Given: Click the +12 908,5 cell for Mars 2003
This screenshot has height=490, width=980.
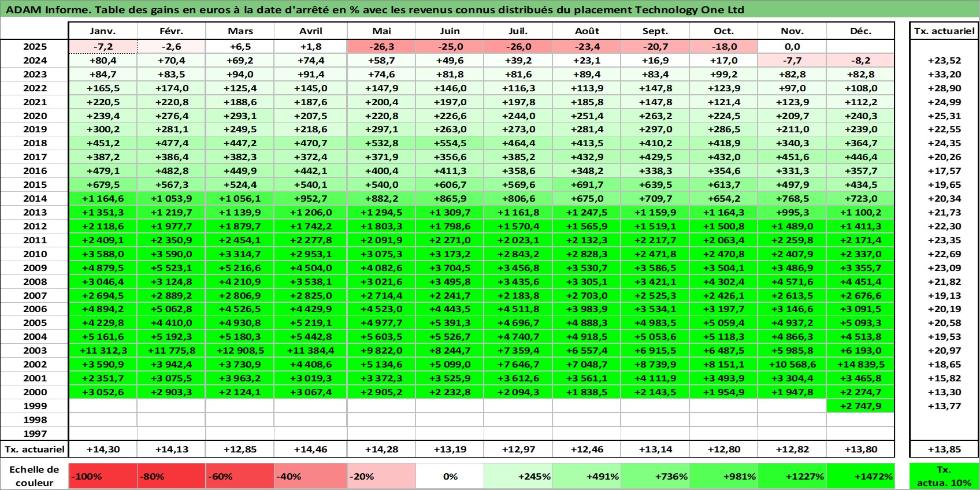Looking at the screenshot, I should [240, 350].
